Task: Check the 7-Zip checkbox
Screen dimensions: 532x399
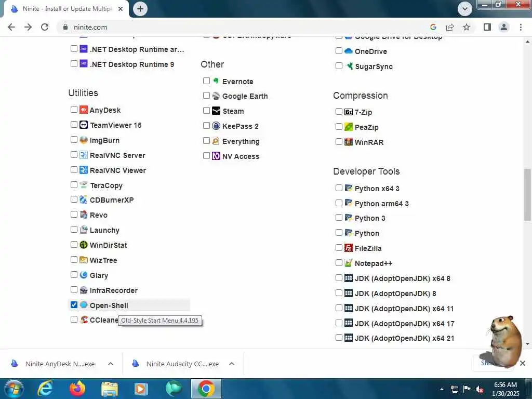Action: coord(339,111)
